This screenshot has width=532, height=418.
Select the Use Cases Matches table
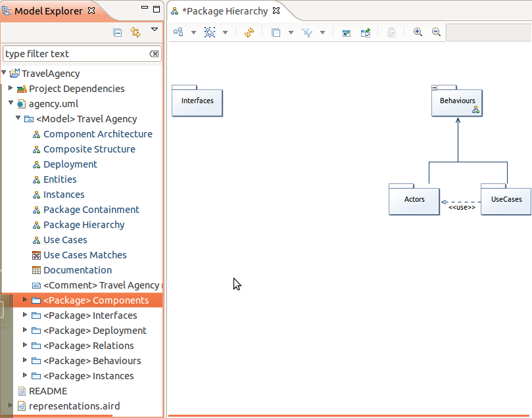click(85, 255)
